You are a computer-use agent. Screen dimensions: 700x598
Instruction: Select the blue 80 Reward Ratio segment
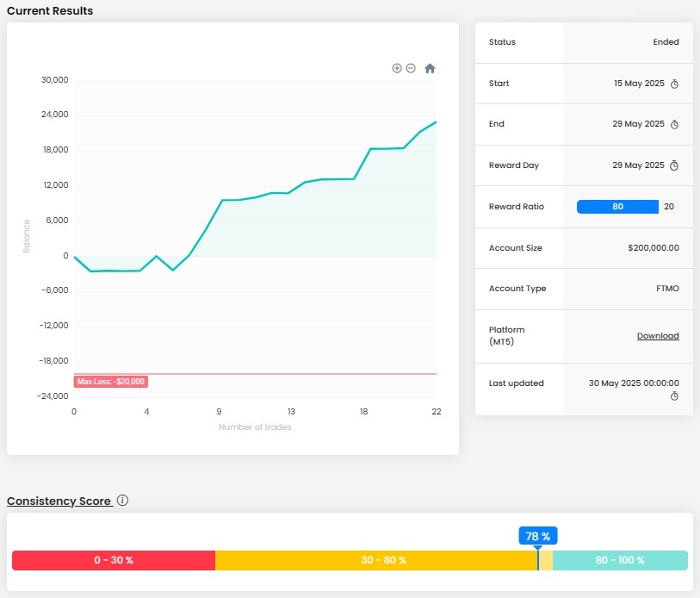(x=617, y=207)
